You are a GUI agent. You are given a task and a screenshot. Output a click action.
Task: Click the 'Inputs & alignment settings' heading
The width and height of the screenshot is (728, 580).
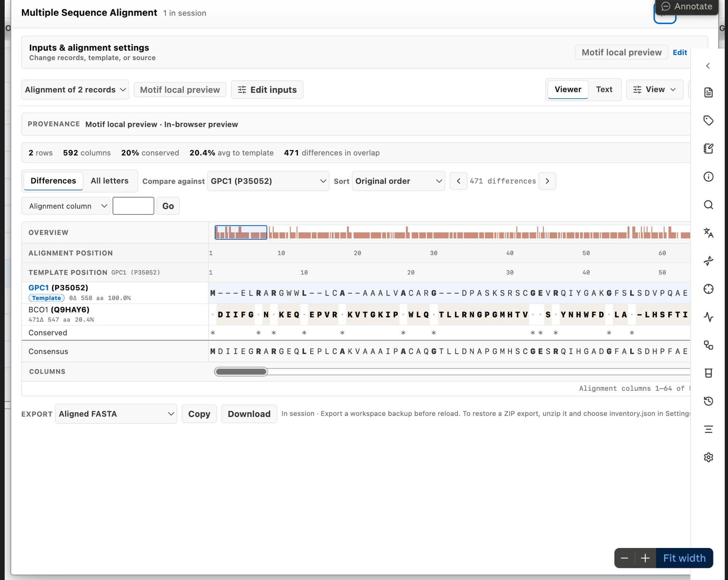[x=89, y=48]
